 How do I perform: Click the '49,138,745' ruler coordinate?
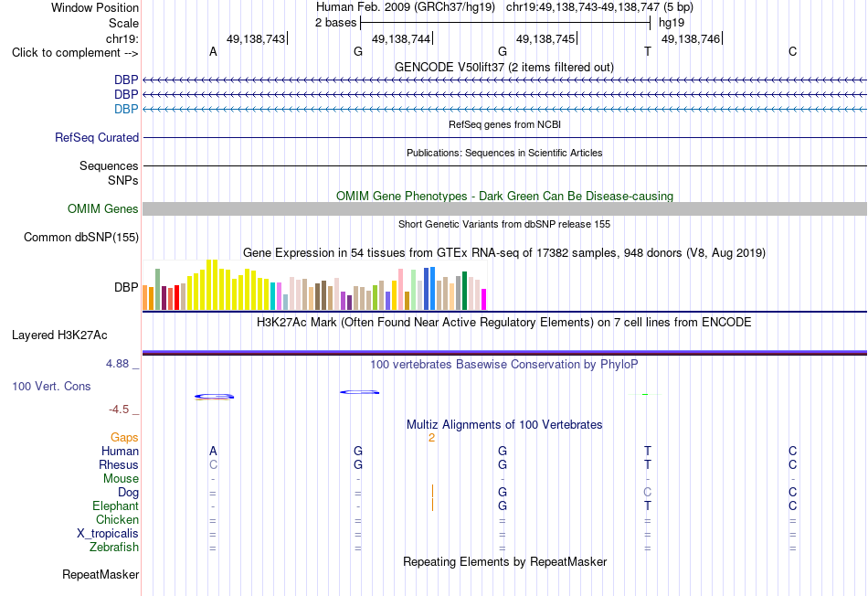coord(545,38)
